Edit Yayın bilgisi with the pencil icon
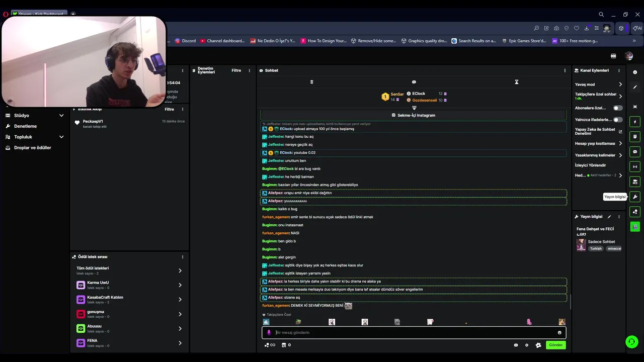The image size is (644, 362). (609, 217)
